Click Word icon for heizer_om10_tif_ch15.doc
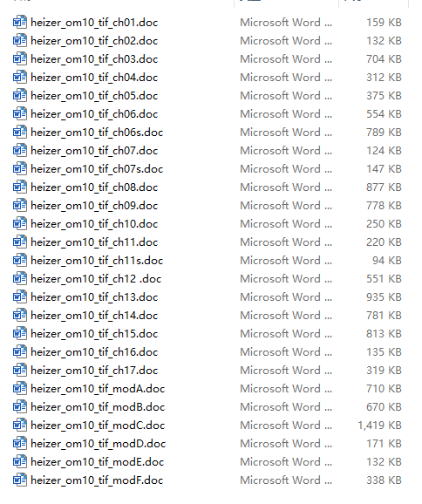 tap(19, 334)
